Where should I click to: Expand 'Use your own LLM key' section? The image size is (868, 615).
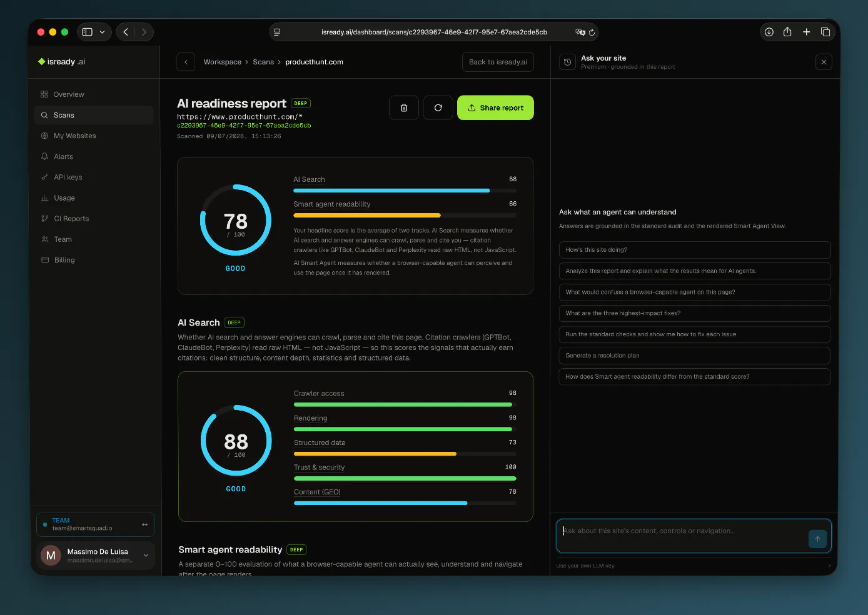(x=694, y=566)
